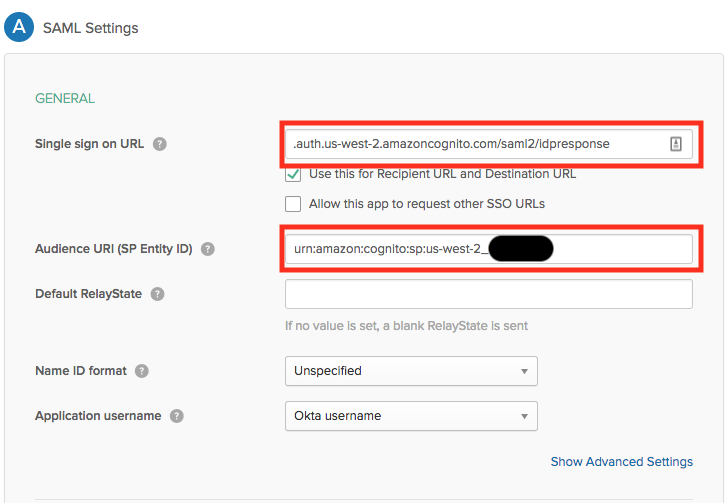
Task: Focus the Audience URI input field
Action: [x=488, y=249]
